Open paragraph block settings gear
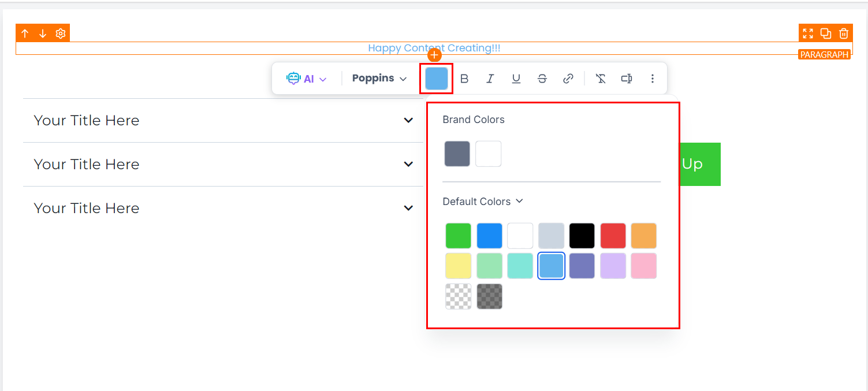 point(61,33)
